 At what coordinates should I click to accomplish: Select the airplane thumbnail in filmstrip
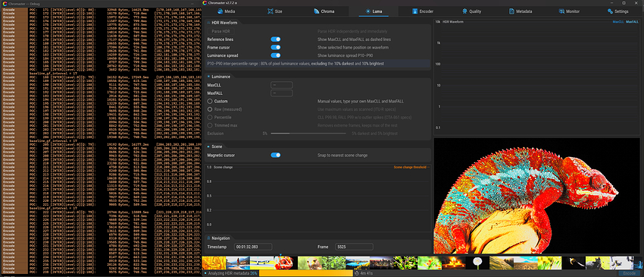[261, 263]
